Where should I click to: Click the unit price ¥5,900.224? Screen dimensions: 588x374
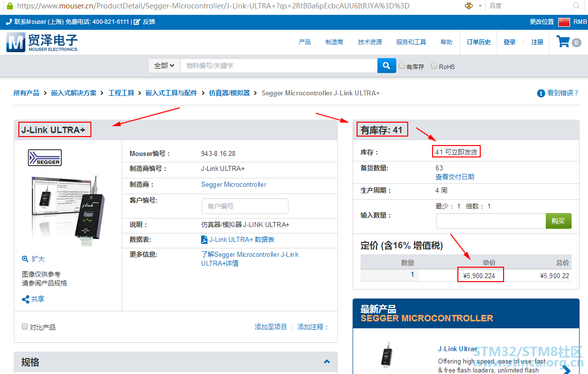(x=479, y=276)
